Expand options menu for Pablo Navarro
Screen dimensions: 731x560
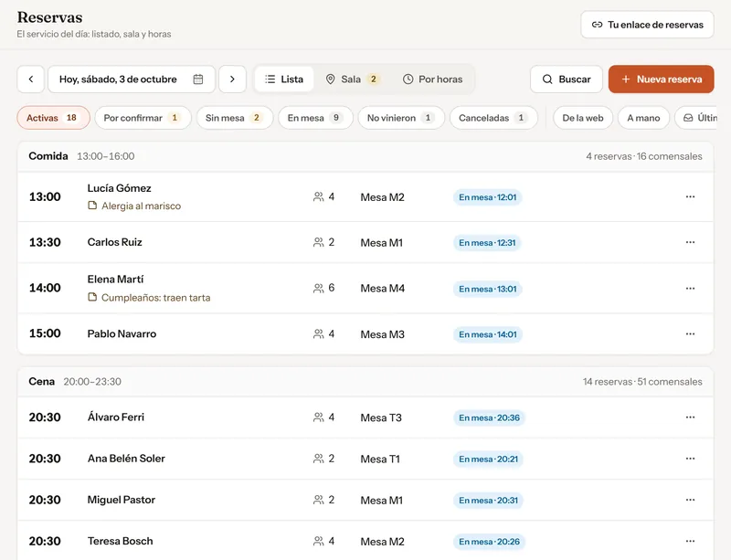690,333
